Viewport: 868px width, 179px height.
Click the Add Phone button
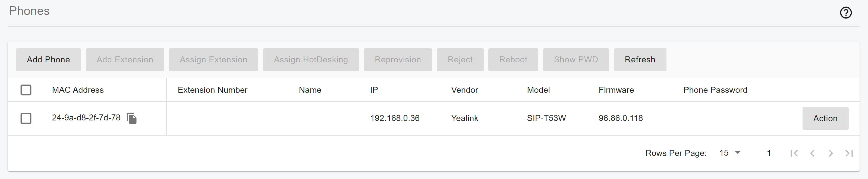coord(48,60)
